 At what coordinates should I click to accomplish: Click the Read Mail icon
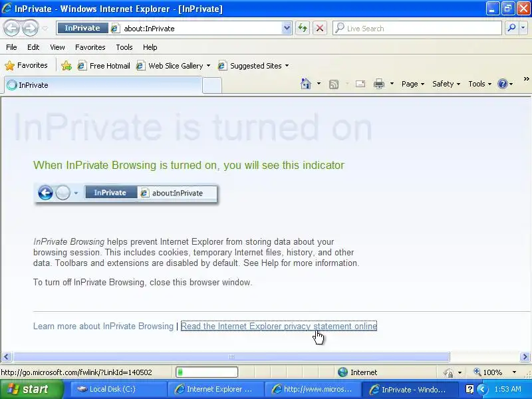[x=360, y=84]
